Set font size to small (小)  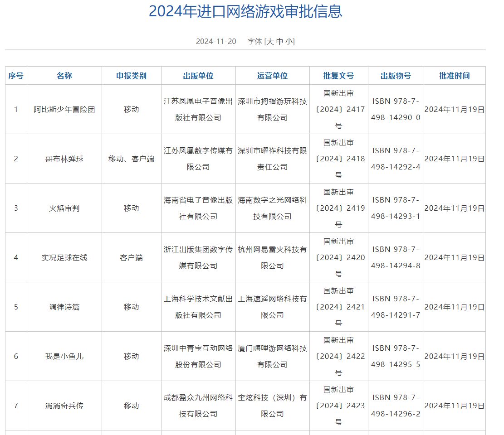click(289, 41)
